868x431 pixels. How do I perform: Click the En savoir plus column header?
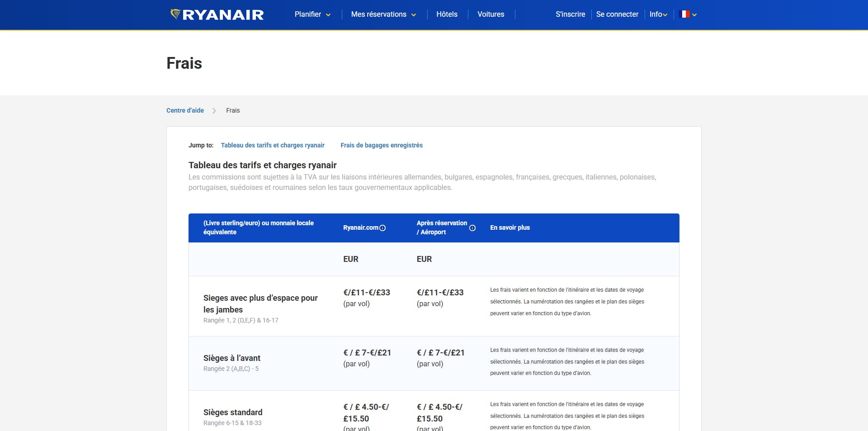pos(510,227)
